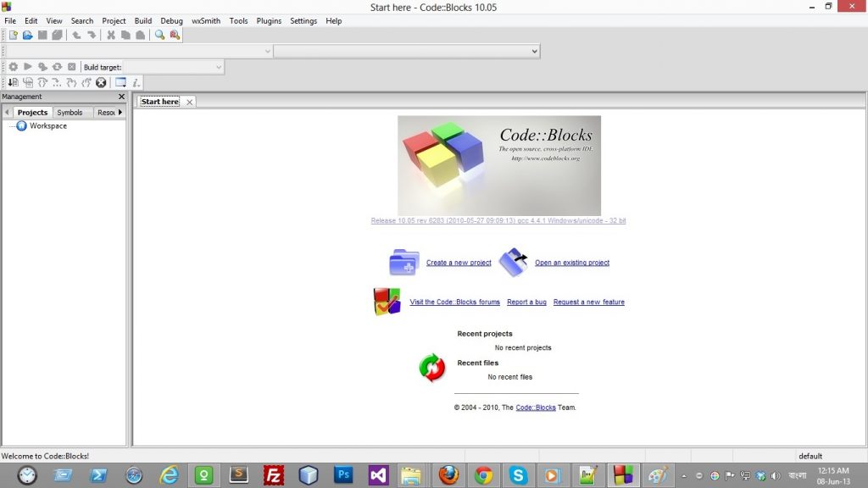The image size is (868, 488).
Task: Click the New file toolbar icon
Action: coord(14,35)
